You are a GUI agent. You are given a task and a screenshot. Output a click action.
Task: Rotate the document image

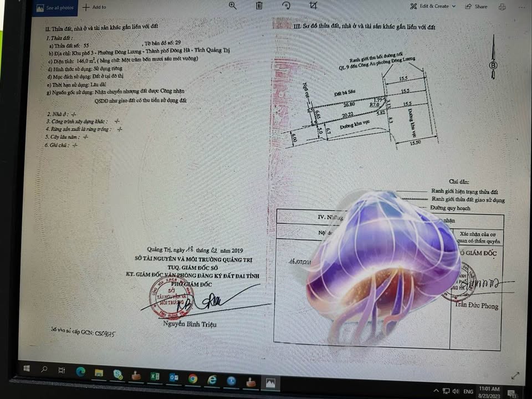click(x=287, y=6)
